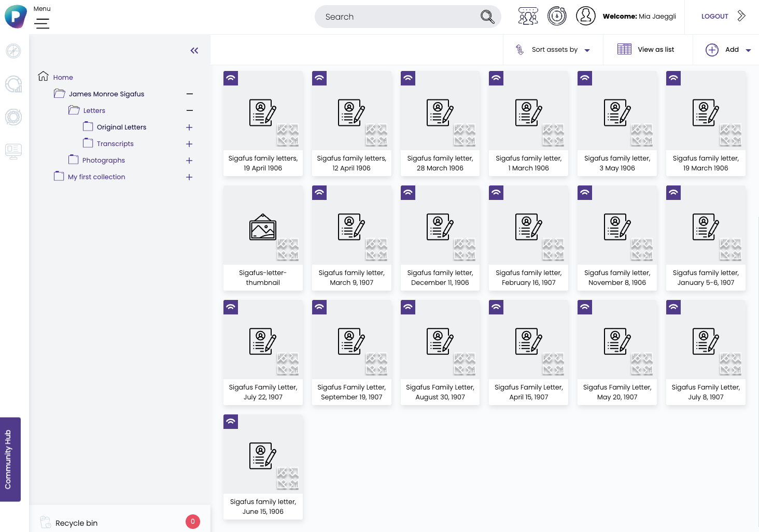Viewport: 759px width, 532px height.
Task: Click the LOGOUT button
Action: [715, 16]
